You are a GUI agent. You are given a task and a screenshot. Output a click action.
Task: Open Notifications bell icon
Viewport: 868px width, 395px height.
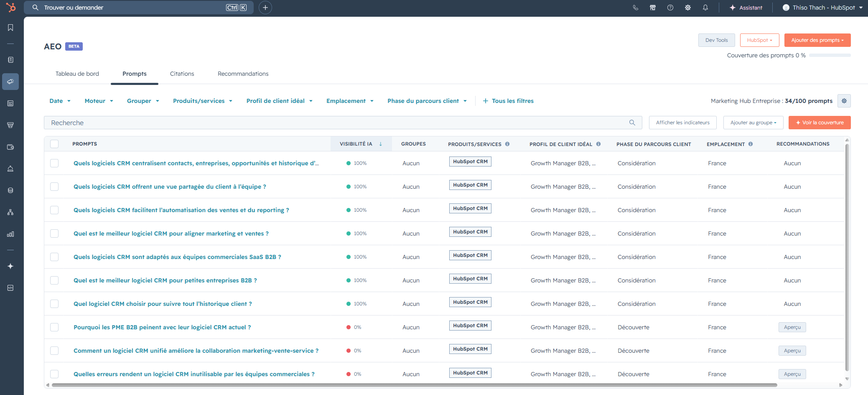(705, 8)
